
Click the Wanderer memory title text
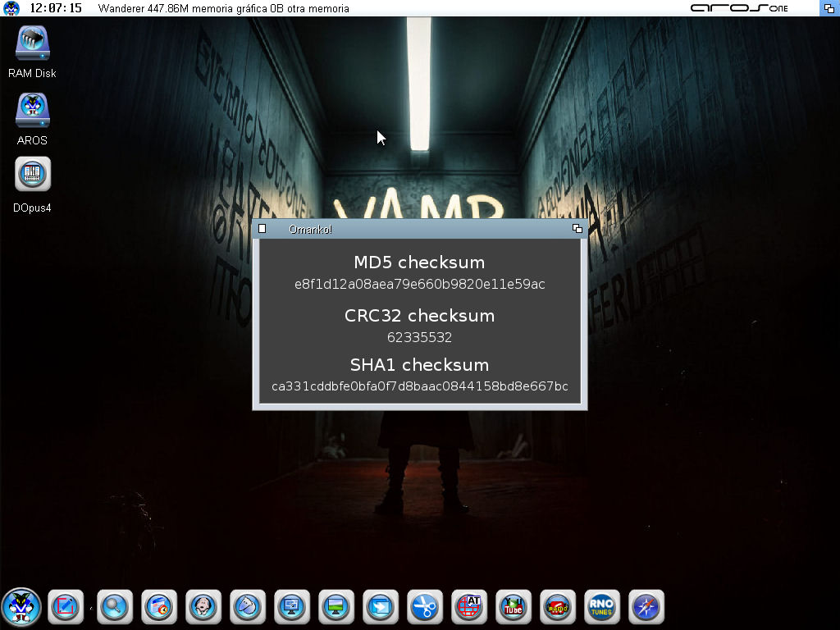click(223, 9)
